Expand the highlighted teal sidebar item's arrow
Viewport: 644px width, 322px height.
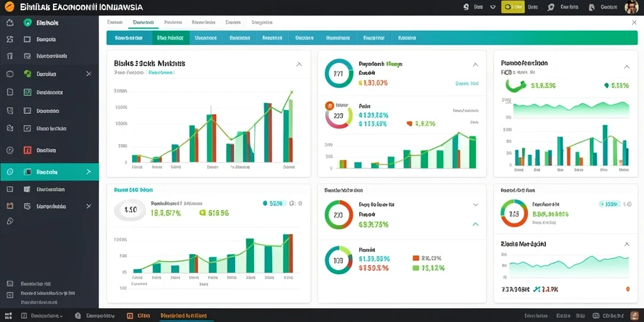coord(88,172)
